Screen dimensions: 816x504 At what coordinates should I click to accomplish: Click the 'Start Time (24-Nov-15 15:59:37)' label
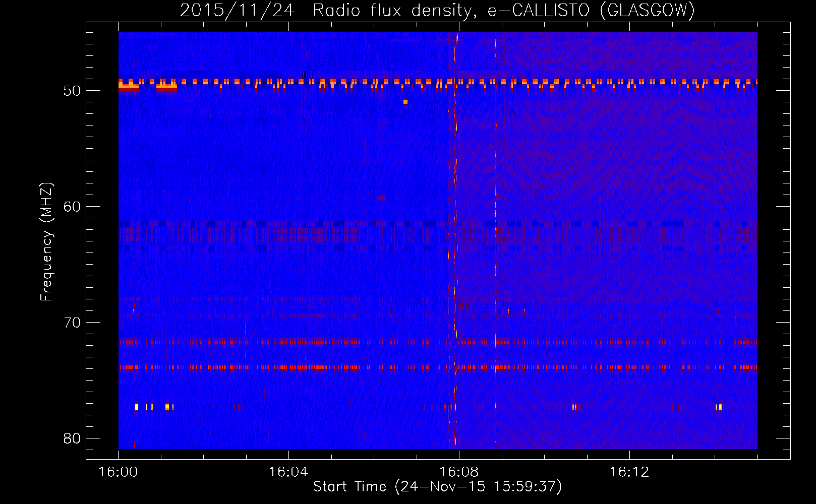point(437,487)
